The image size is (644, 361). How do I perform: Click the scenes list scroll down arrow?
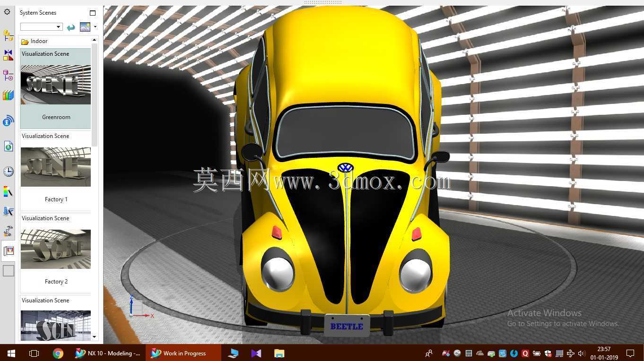94,337
